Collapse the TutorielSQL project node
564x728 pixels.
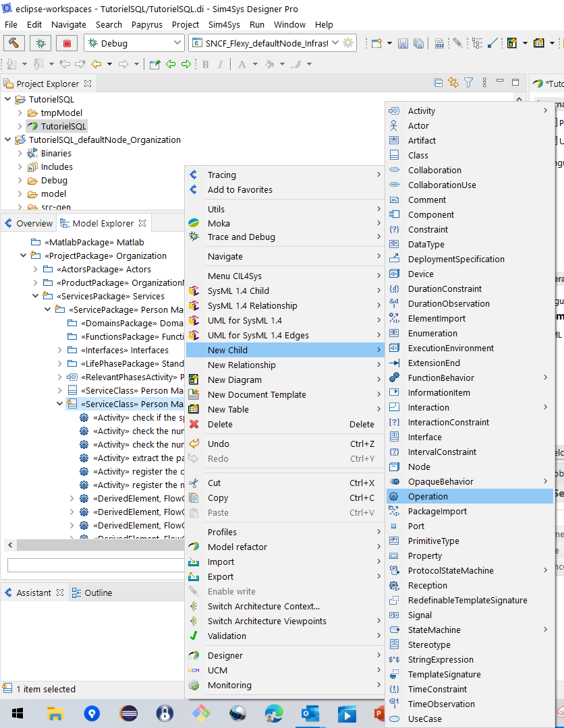(8, 99)
